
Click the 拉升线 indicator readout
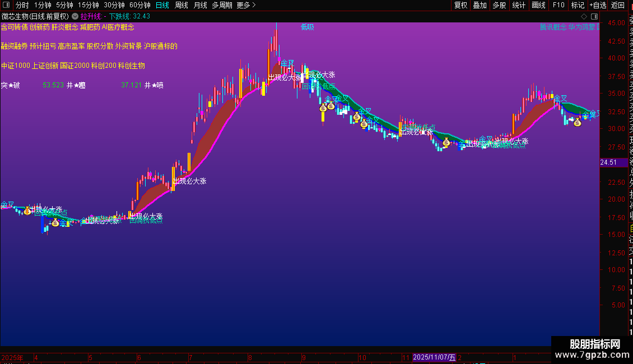(x=93, y=17)
